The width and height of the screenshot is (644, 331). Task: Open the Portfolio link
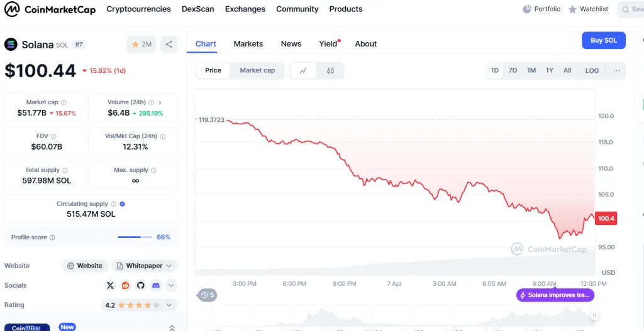point(541,9)
